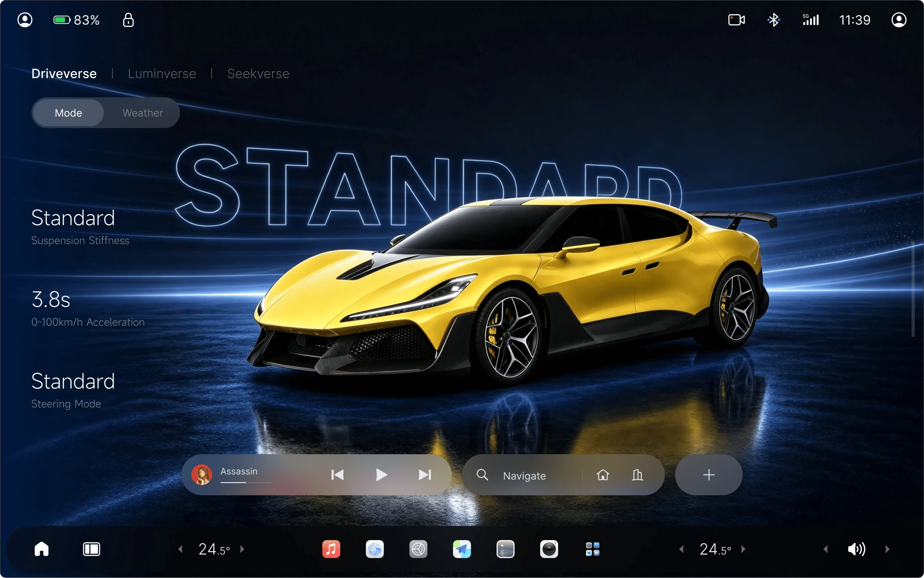Viewport: 924px width, 578px height.
Task: Open the photo Gallery app
Action: pos(505,549)
